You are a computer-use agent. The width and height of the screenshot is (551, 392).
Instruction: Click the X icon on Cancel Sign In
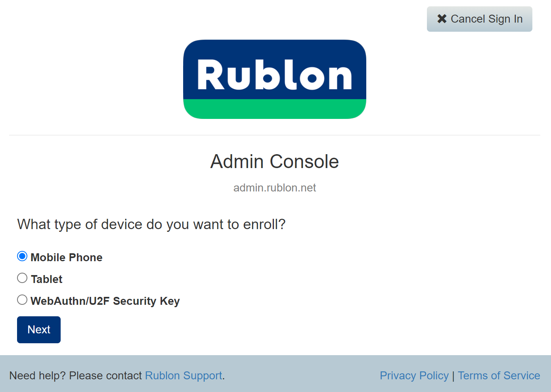point(442,19)
